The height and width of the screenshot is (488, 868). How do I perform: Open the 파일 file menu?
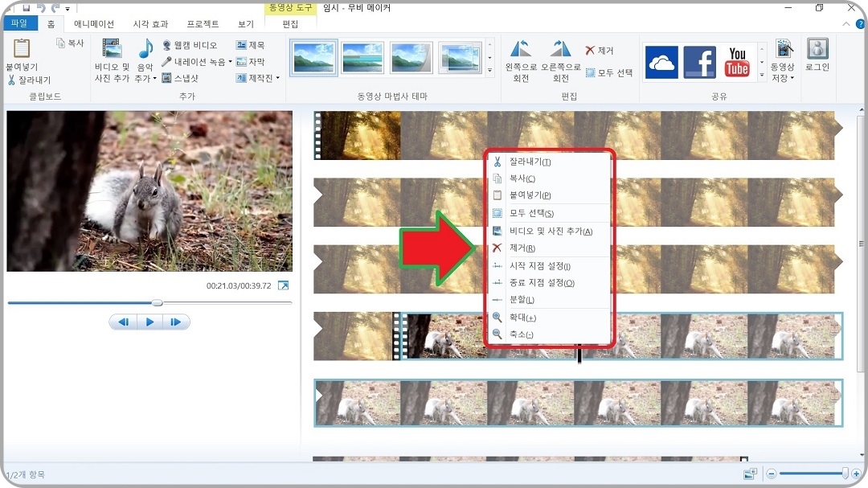click(x=19, y=23)
